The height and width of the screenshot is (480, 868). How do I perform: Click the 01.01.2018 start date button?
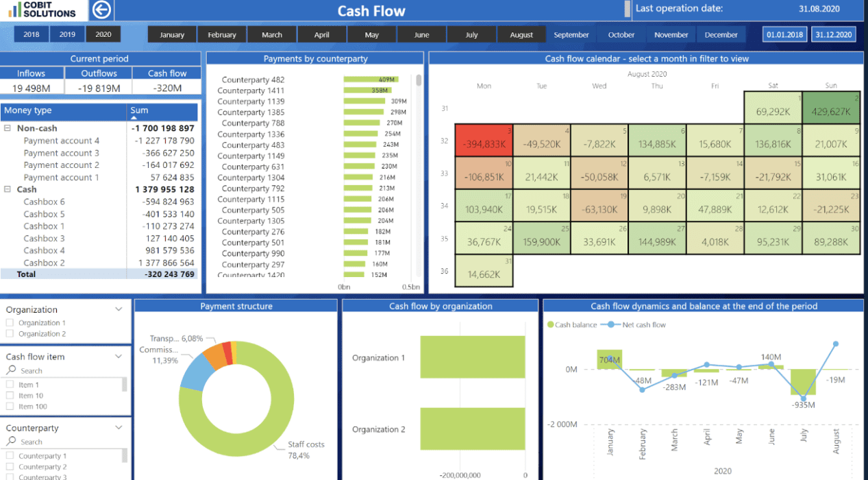coord(784,33)
